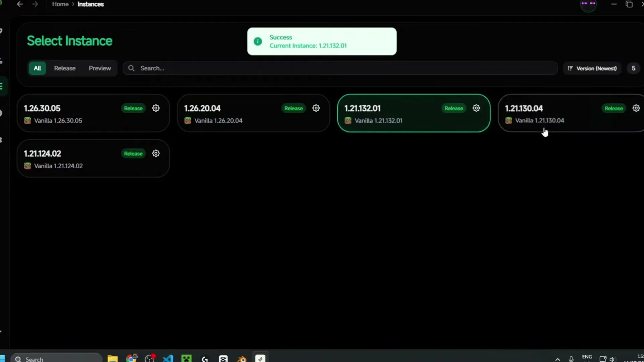
Task: Click the microphone icon in system tray
Action: pos(571,359)
